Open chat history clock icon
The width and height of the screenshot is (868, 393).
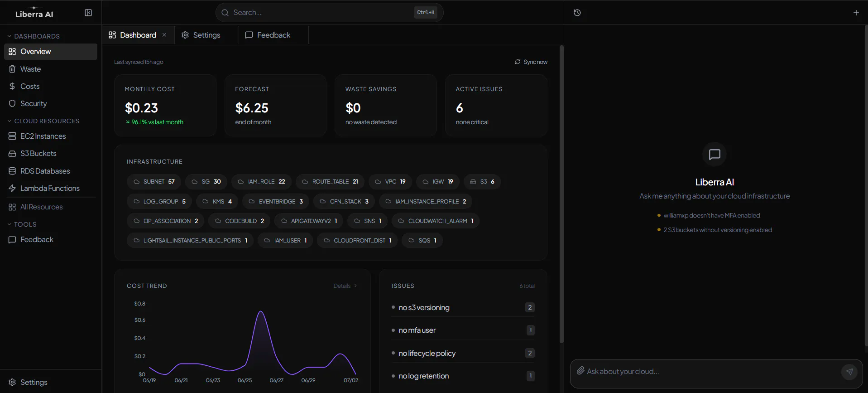(577, 13)
